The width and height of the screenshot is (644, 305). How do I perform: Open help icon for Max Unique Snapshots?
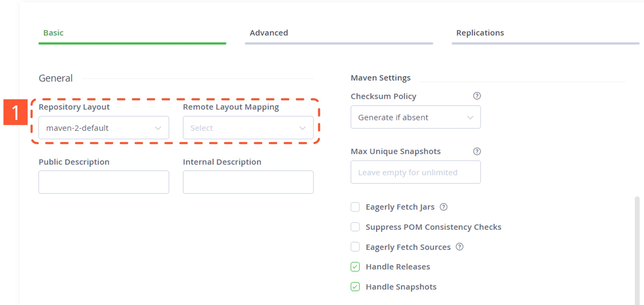(x=477, y=151)
